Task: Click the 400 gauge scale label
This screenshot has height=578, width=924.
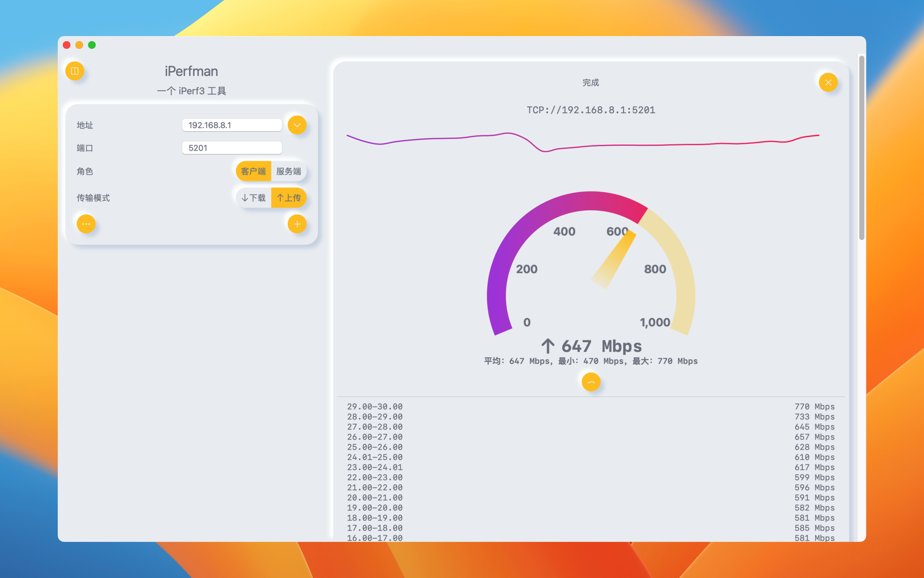Action: pos(565,231)
